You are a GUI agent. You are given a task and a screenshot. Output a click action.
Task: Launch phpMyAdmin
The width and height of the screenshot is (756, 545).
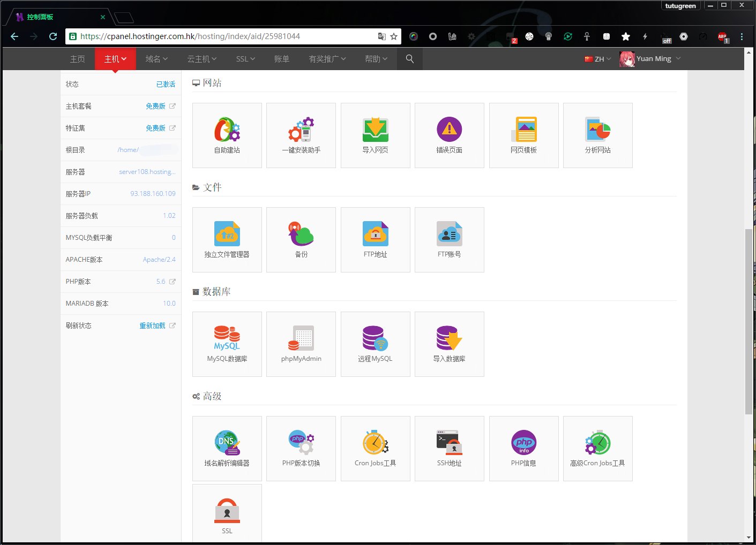coord(301,344)
